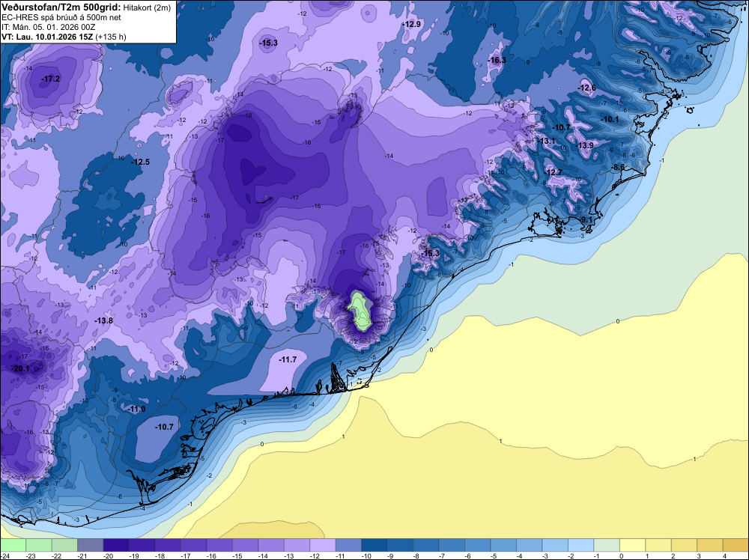
Task: Click the -10.1 temperature label
Action: pos(610,119)
